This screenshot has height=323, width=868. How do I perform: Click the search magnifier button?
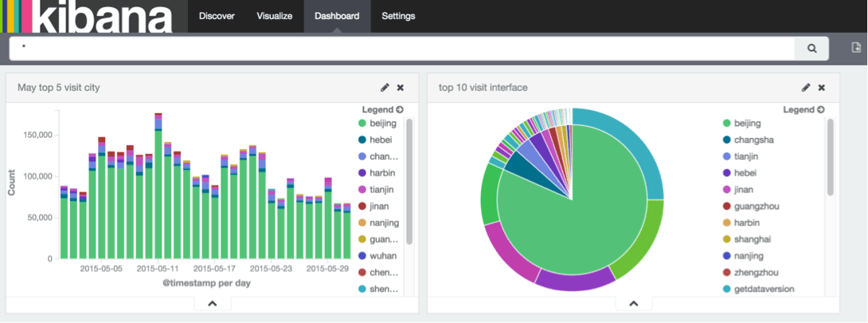tap(811, 48)
